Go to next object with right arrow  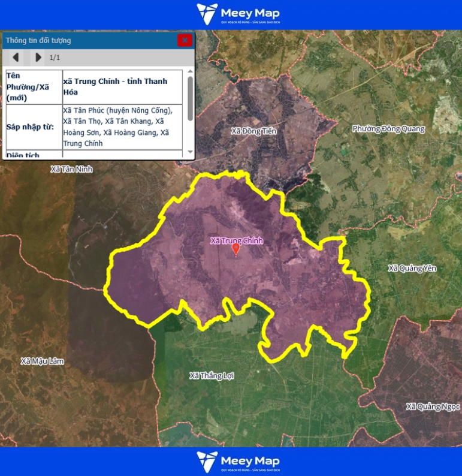tap(38, 58)
